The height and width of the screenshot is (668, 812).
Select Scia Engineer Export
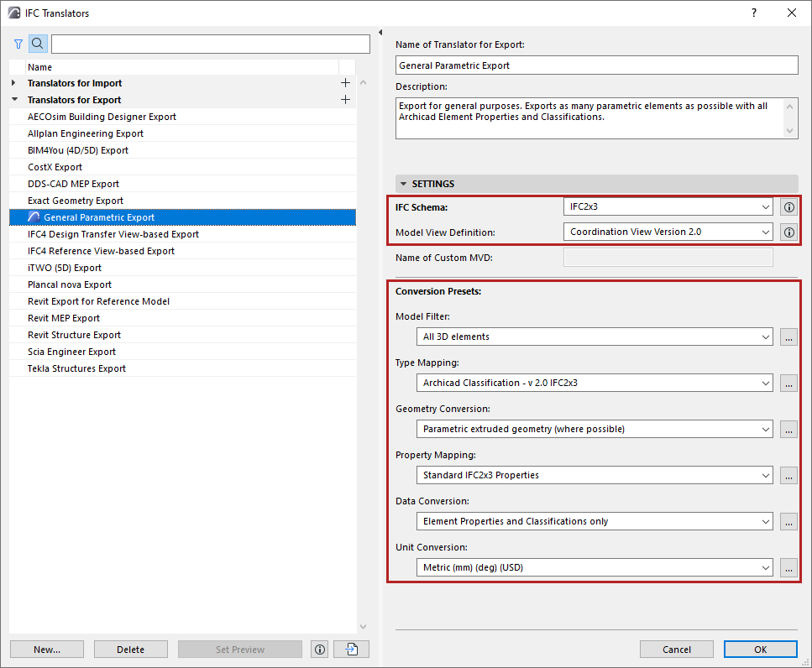(x=182, y=352)
